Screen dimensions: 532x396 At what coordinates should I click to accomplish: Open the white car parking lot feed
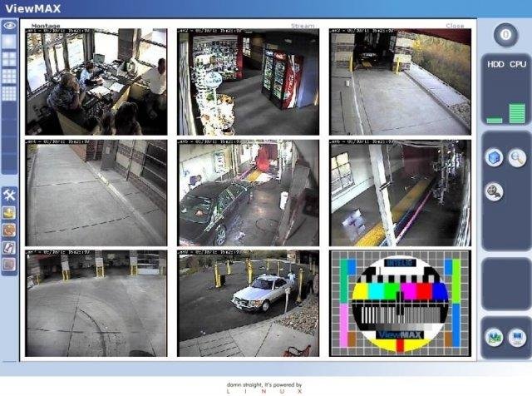pyautogui.click(x=248, y=304)
